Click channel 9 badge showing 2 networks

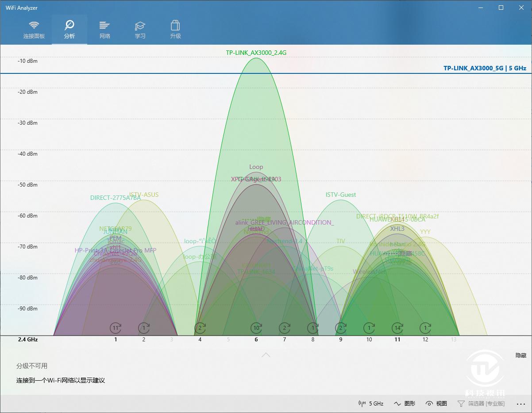point(341,328)
